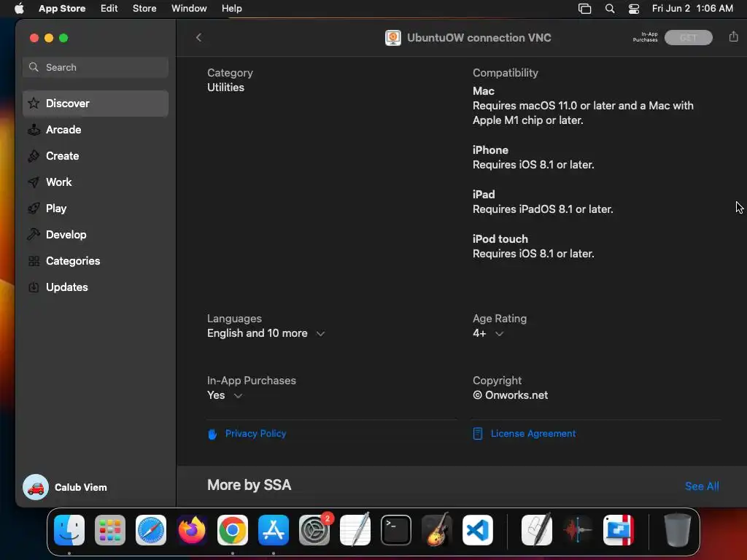Screen dimensions: 747x560
Task: Open the License Agreement link
Action: (533, 433)
